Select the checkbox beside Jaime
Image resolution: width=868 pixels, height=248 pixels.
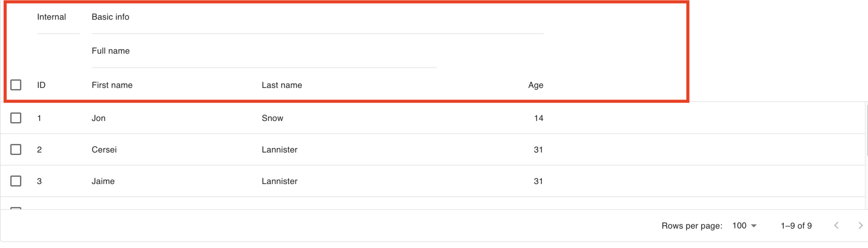point(16,181)
